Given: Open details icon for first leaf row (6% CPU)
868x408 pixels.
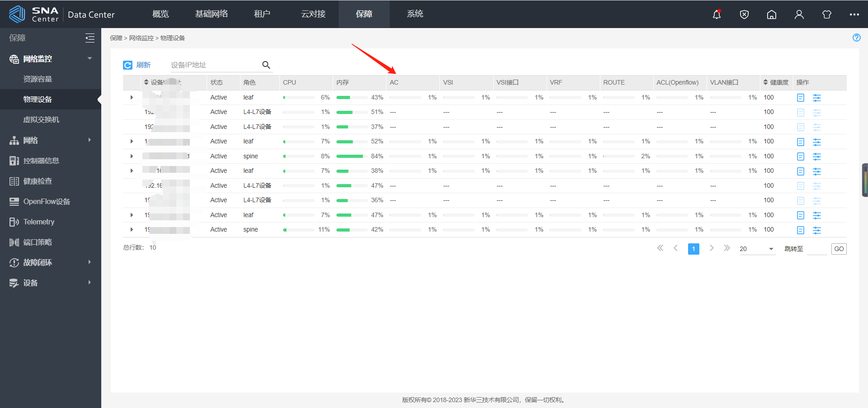Looking at the screenshot, I should click(x=801, y=98).
